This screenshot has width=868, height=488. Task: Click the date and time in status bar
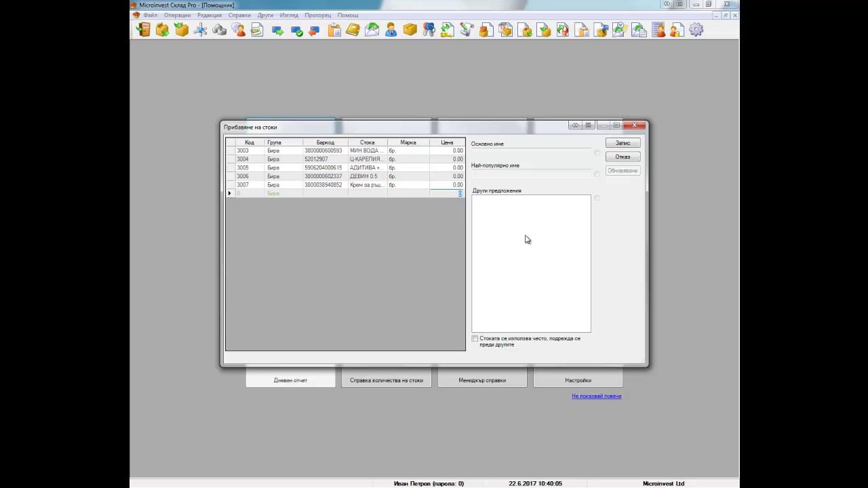(535, 483)
